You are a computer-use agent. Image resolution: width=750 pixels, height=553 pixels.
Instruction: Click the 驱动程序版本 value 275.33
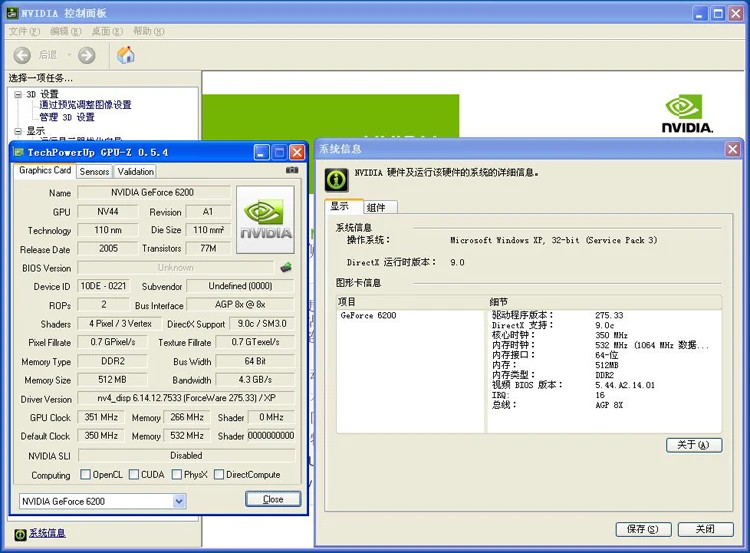click(609, 315)
